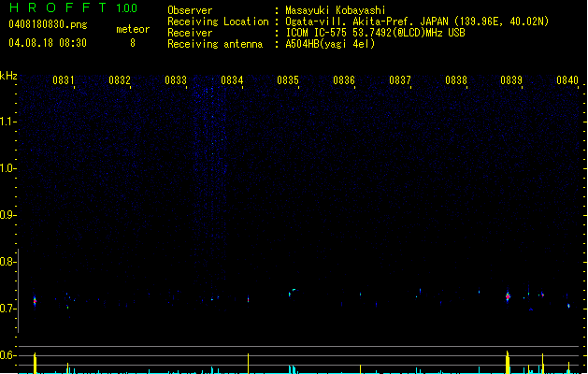Select the 0.8 frequency axis label
The image size is (588, 374).
7,262
